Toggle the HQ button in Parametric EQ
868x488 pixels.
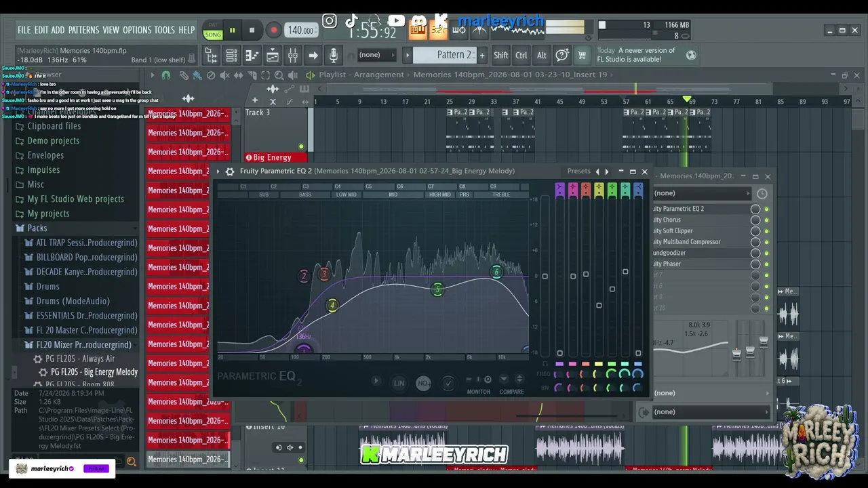[x=423, y=383]
